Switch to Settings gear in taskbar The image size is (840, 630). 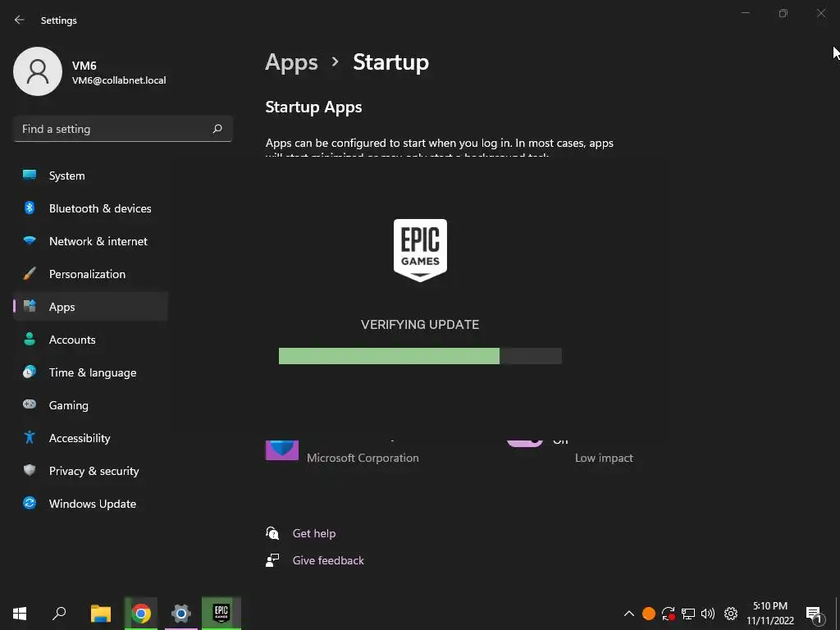point(181,614)
